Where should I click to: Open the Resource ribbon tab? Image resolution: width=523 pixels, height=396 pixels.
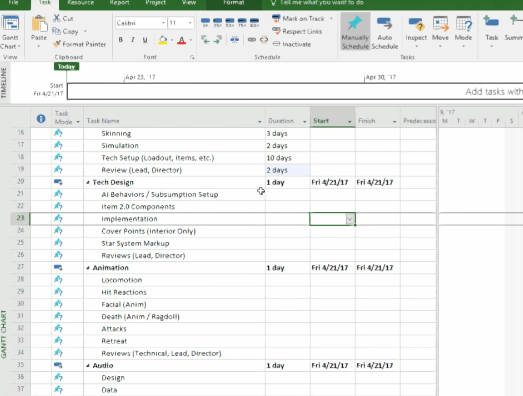(x=80, y=3)
